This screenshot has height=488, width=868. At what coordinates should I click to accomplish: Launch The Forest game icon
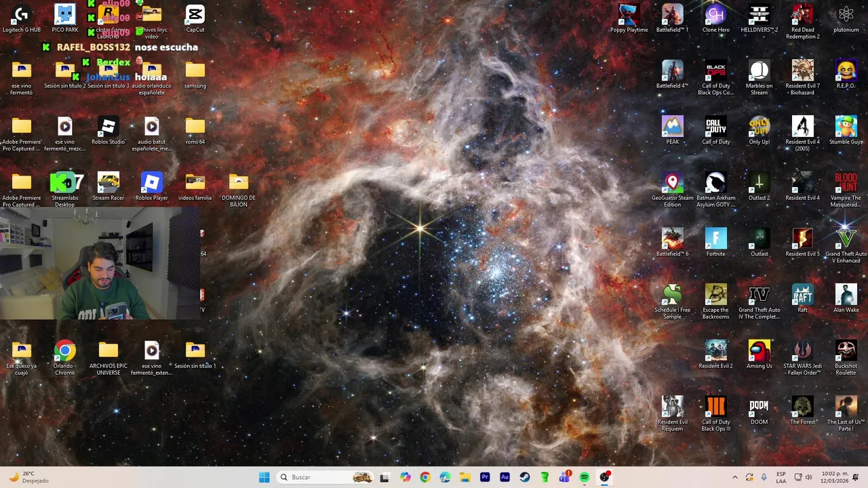pyautogui.click(x=802, y=411)
